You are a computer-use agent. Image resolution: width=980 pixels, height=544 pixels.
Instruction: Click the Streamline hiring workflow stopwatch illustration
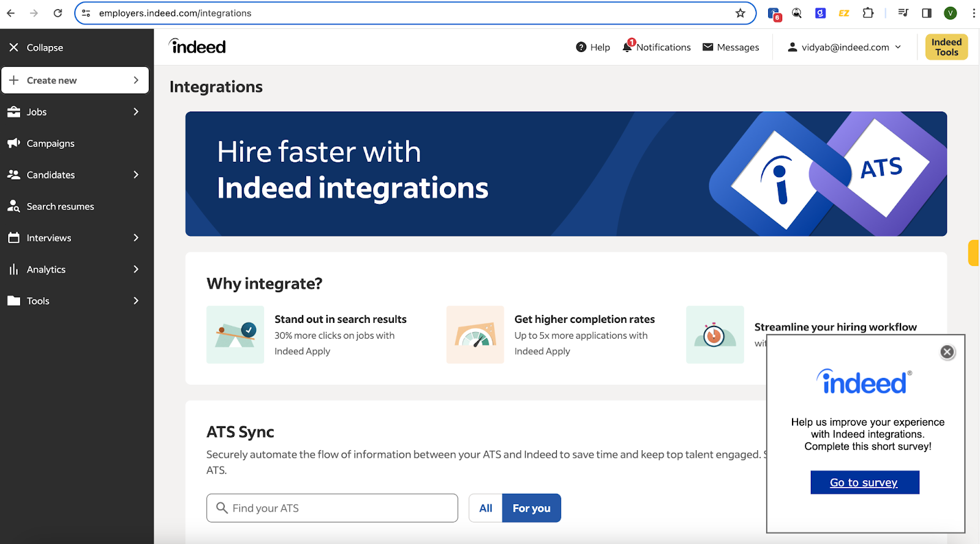pos(715,334)
